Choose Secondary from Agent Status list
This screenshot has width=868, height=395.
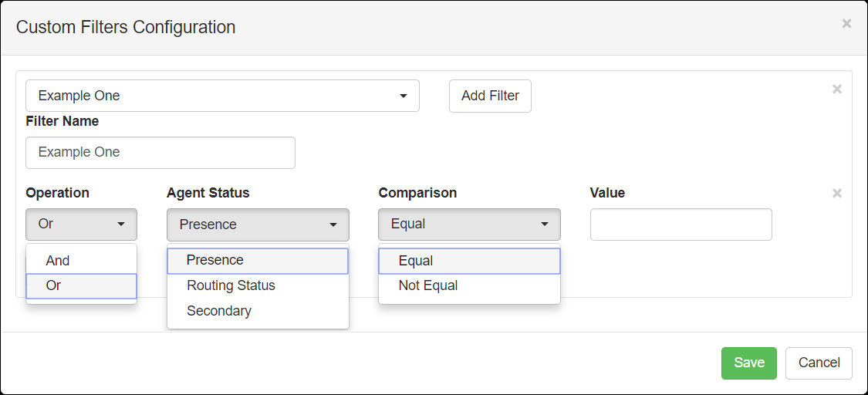point(258,311)
